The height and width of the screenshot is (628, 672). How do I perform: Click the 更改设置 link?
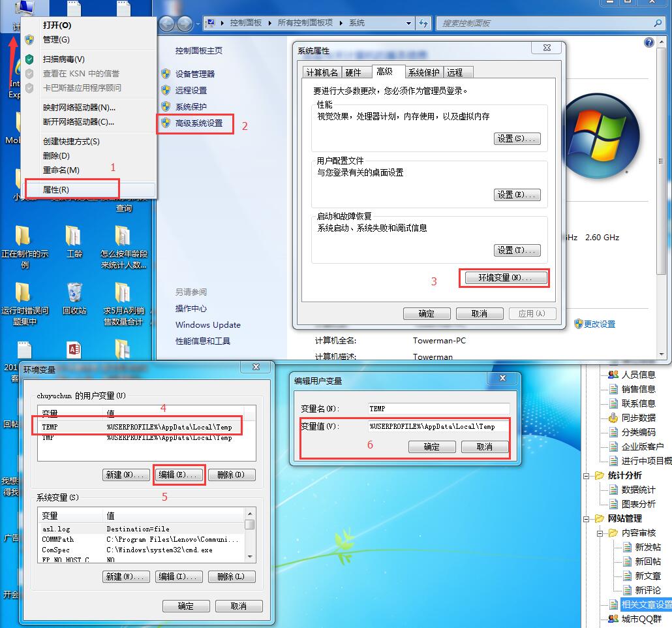pos(599,324)
